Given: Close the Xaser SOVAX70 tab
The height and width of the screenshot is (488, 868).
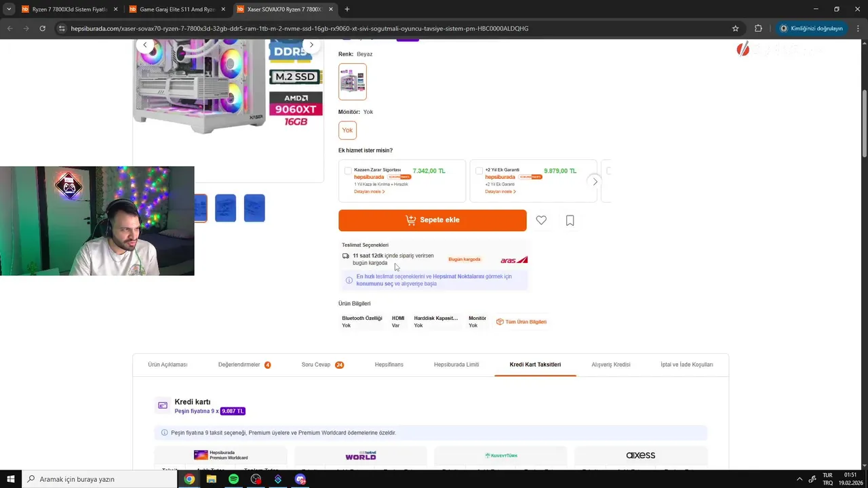Looking at the screenshot, I should point(330,9).
